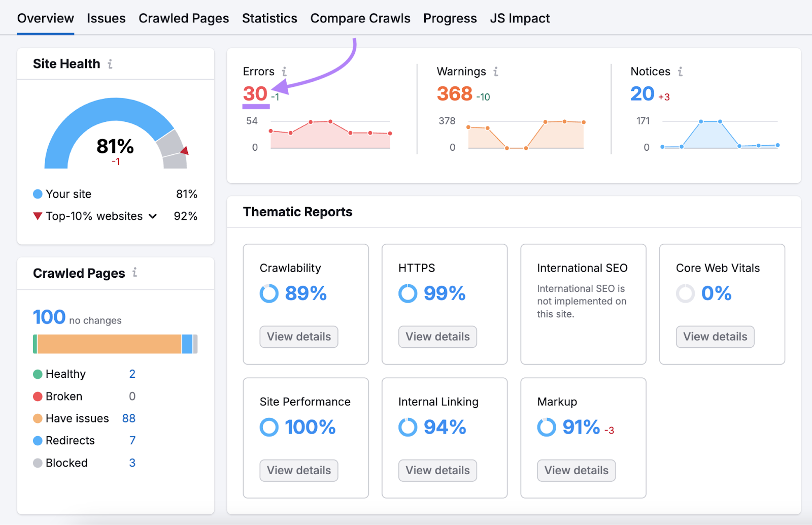
Task: Click the Core Web Vitals ring icon
Action: point(685,293)
